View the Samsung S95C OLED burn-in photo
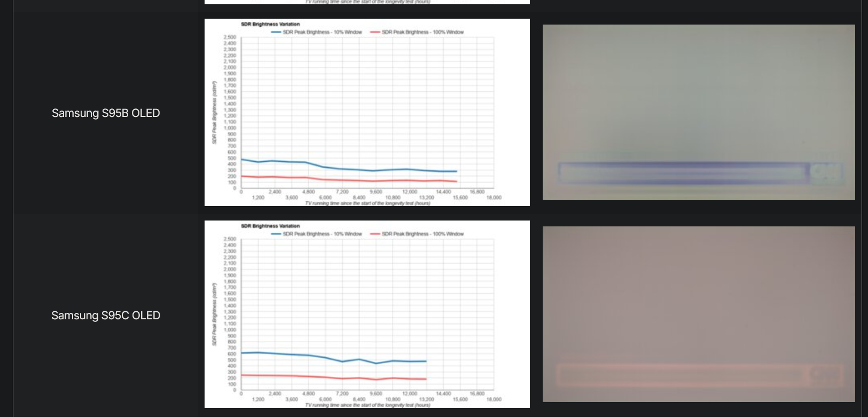Screen dimensions: 868x417 coord(699,314)
